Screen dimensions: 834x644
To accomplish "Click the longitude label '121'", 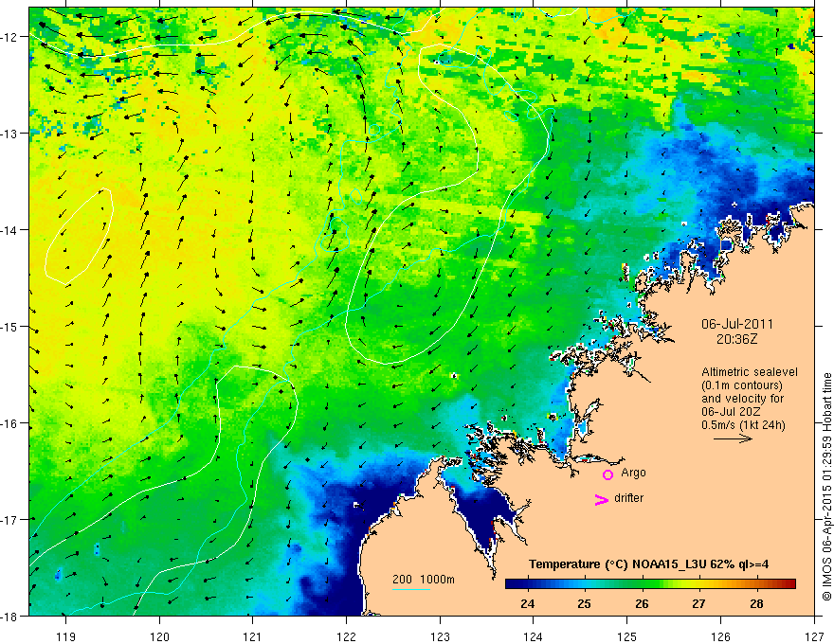I will [x=253, y=636].
